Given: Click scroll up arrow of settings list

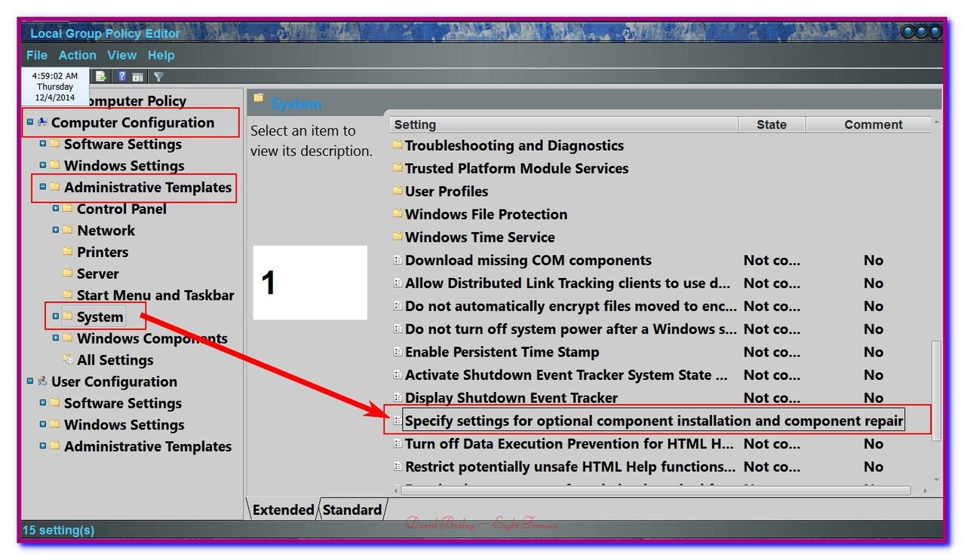Looking at the screenshot, I should point(936,121).
